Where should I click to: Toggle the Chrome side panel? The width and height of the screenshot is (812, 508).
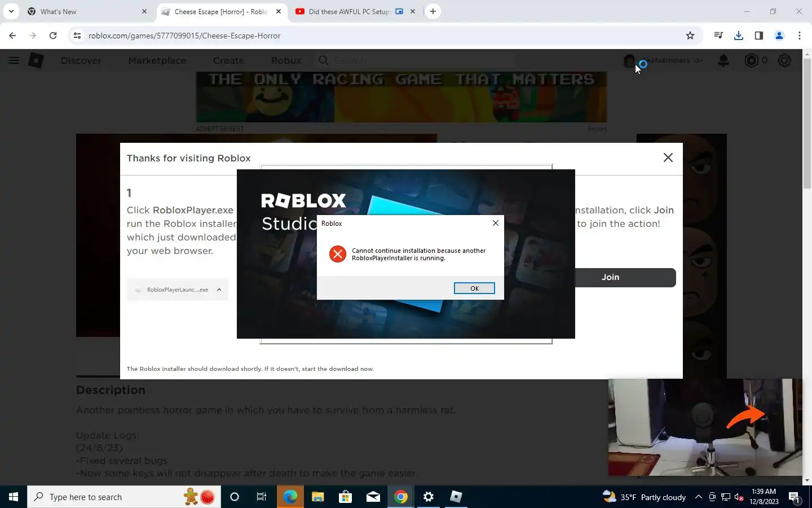pyautogui.click(x=759, y=36)
